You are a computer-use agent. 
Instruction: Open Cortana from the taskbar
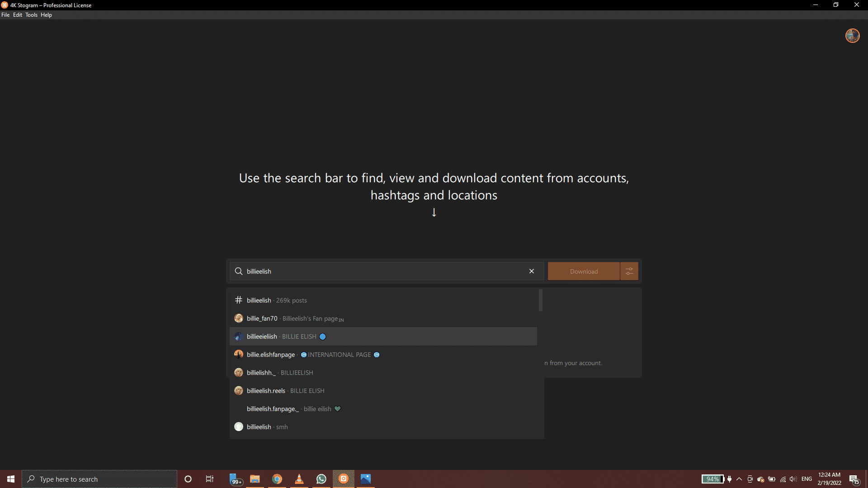tap(188, 479)
